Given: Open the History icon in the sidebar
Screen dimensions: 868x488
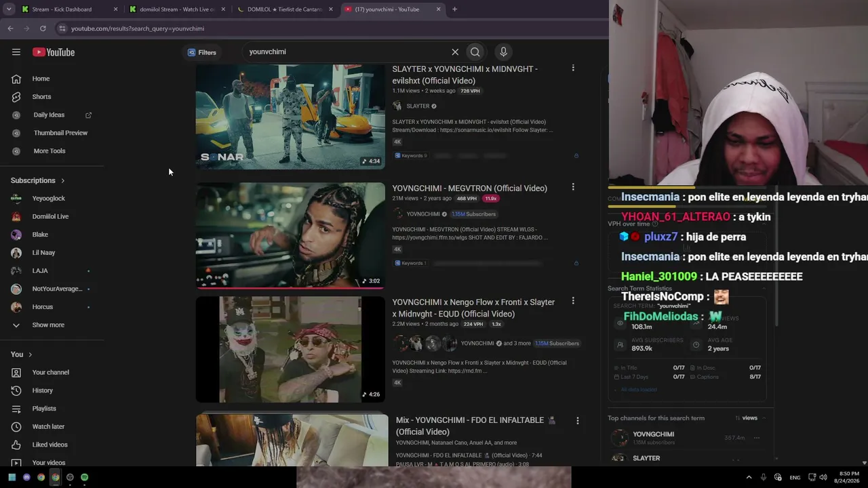Looking at the screenshot, I should pos(16,390).
